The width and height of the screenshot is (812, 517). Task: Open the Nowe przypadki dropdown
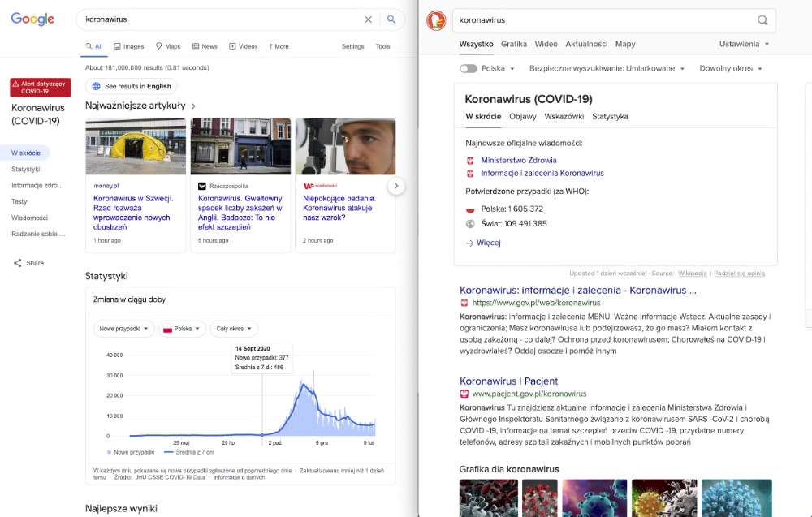(124, 329)
